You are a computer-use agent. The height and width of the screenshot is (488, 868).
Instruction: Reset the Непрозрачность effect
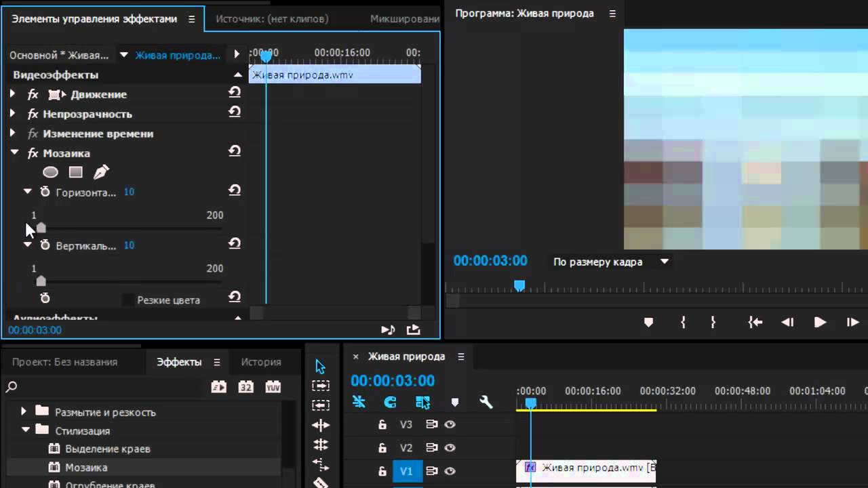coord(235,113)
